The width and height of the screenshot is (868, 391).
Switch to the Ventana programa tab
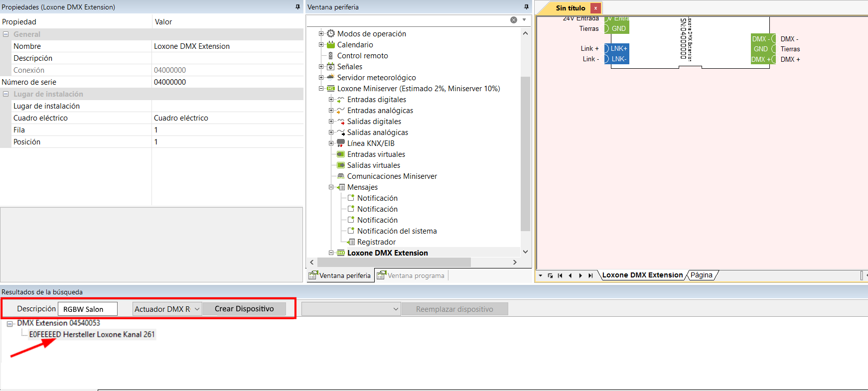(x=411, y=275)
